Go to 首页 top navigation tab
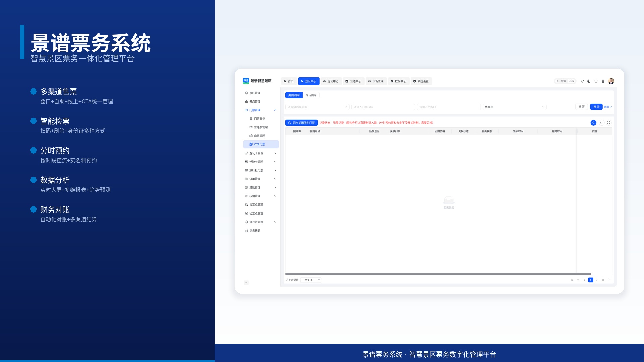 tap(288, 81)
